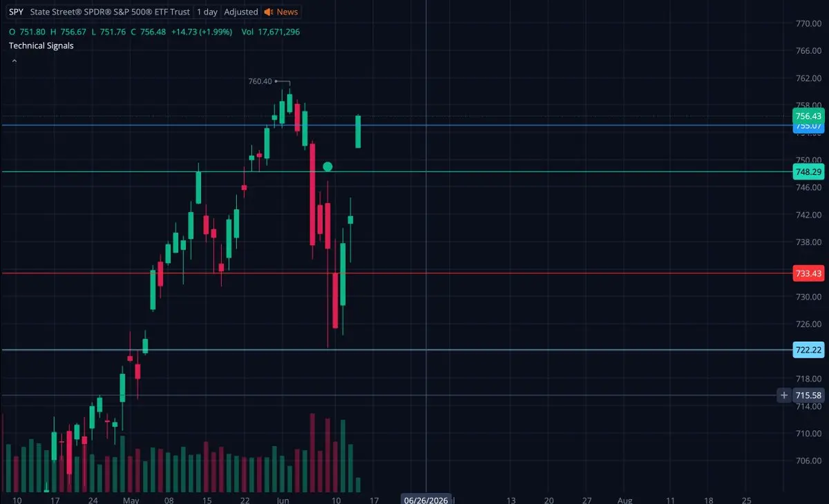Viewport: 829px width, 504px height.
Task: Open the State Street SPDR ETF Trust name
Action: [x=111, y=12]
